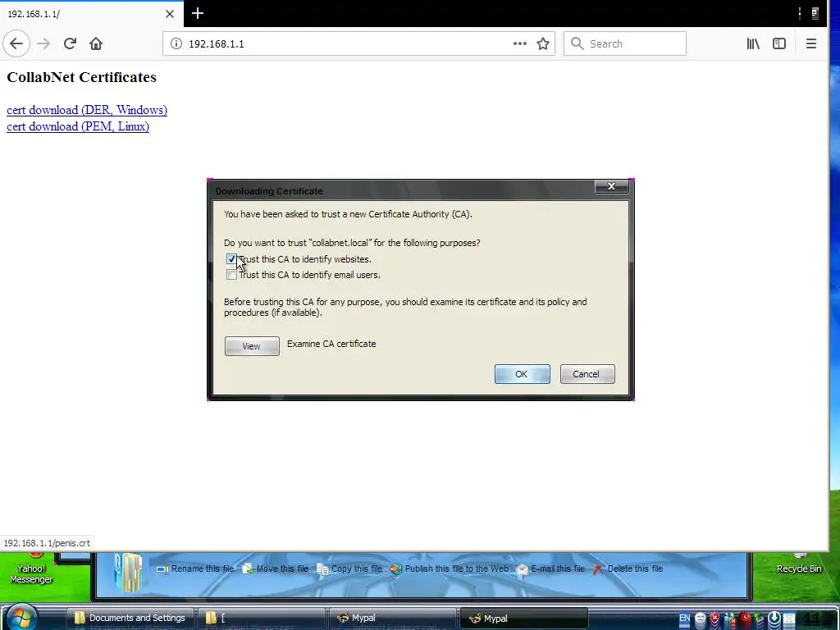This screenshot has height=630, width=840.
Task: Open page actions three-dot menu
Action: (x=519, y=43)
